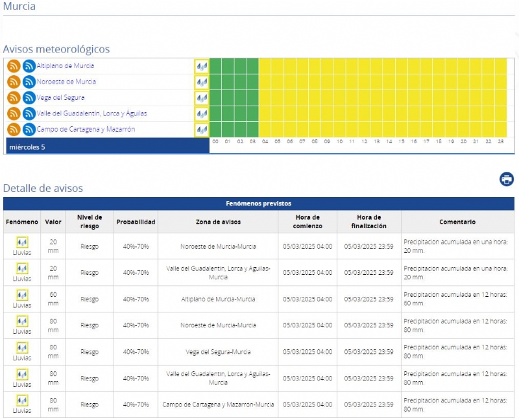The width and height of the screenshot is (519, 420).
Task: Open Valle del Guadalentín, Lorca y Águilas link
Action: 91,113
